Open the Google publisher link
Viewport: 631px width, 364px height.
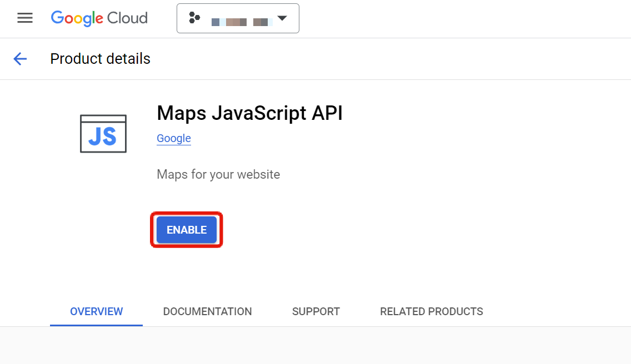(173, 138)
